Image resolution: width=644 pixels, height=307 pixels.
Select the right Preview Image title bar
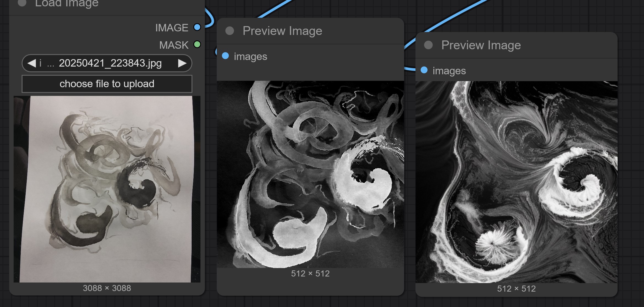tap(516, 45)
